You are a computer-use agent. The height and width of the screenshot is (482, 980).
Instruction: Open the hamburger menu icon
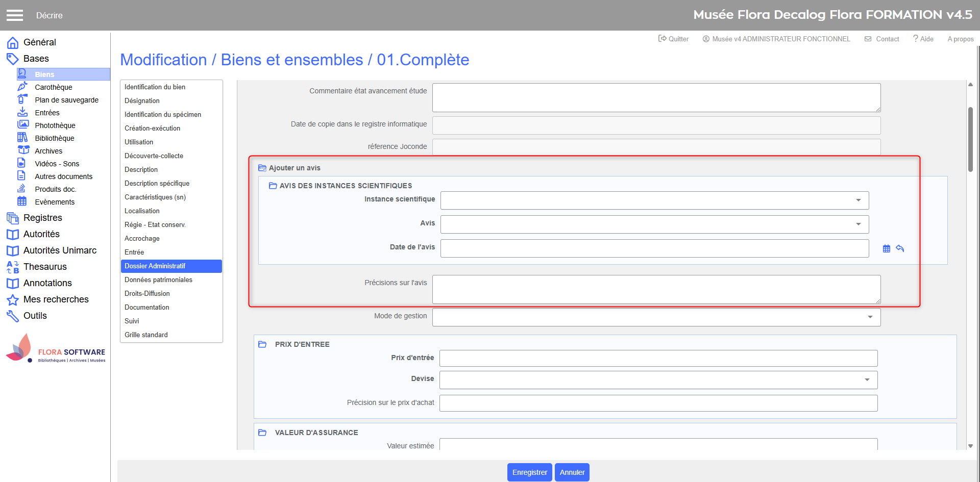(x=15, y=15)
